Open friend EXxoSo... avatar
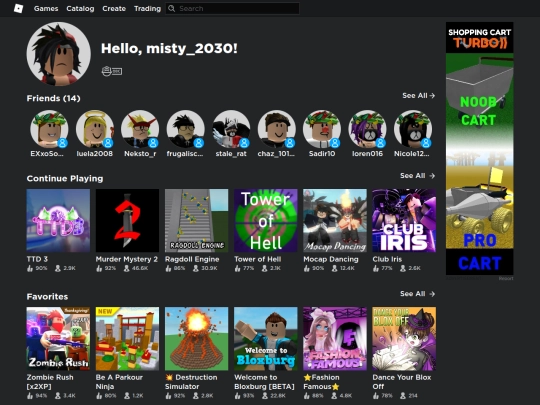Viewport: 540px width, 405px height. tap(49, 129)
